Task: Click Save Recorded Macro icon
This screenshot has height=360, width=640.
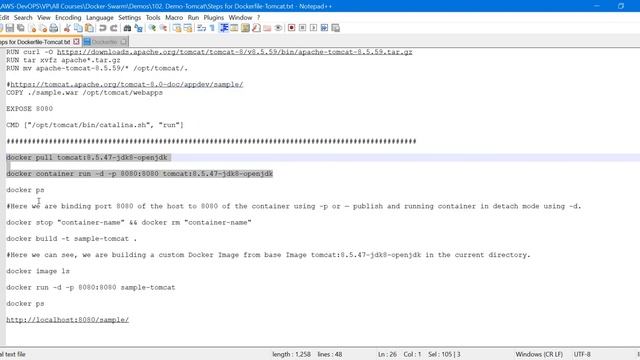Action: (336, 28)
